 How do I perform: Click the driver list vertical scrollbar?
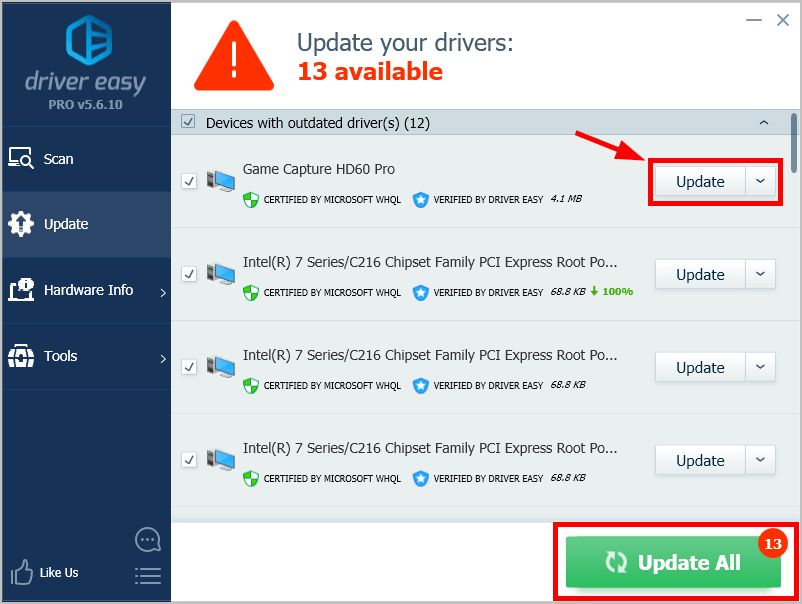(794, 143)
